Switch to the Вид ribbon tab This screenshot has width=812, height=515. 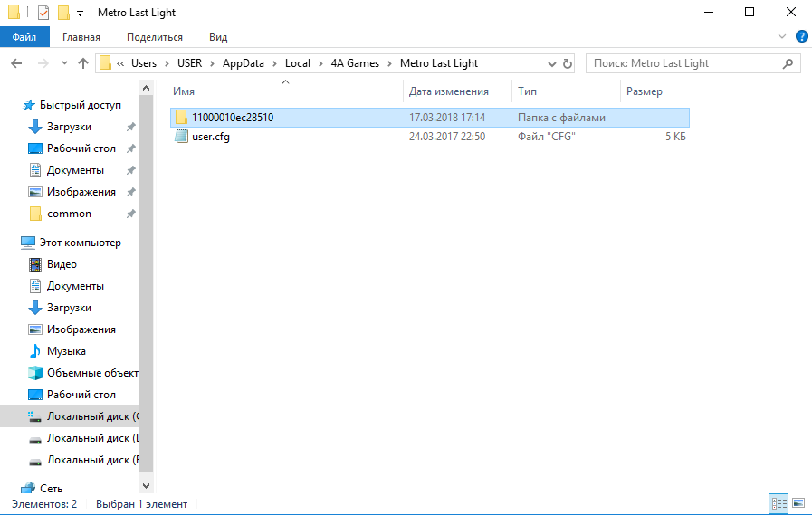(218, 37)
